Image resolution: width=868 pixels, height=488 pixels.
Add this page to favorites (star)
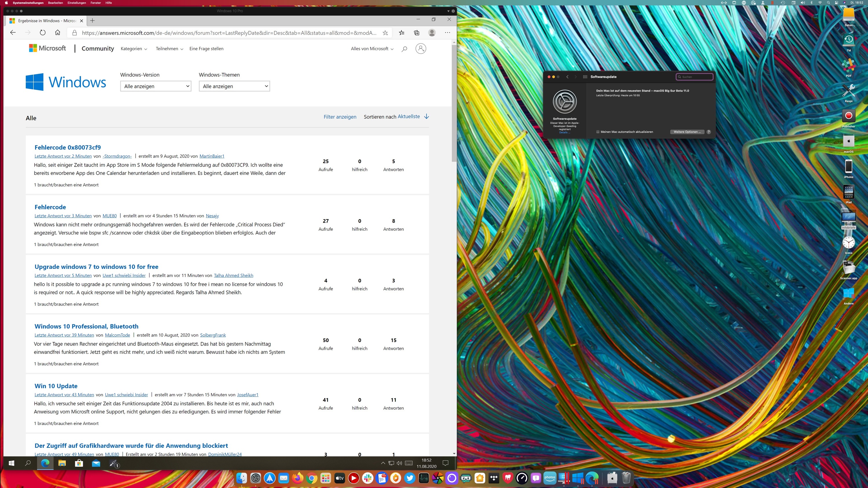pos(385,33)
